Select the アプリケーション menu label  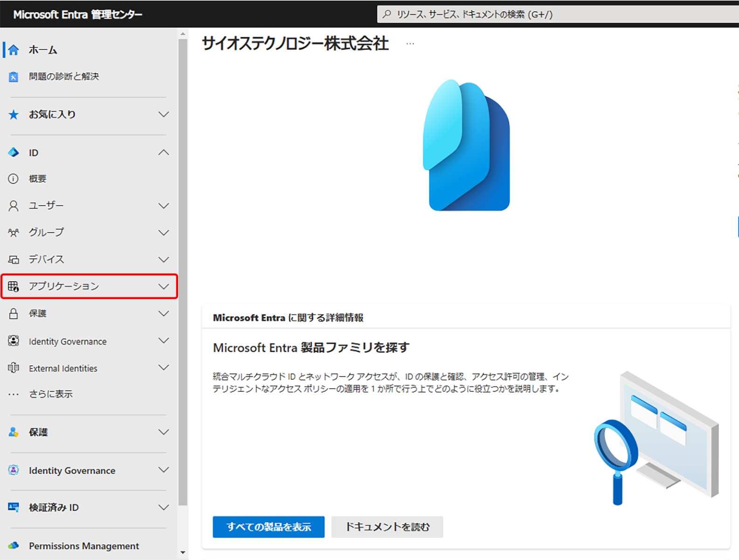[64, 286]
